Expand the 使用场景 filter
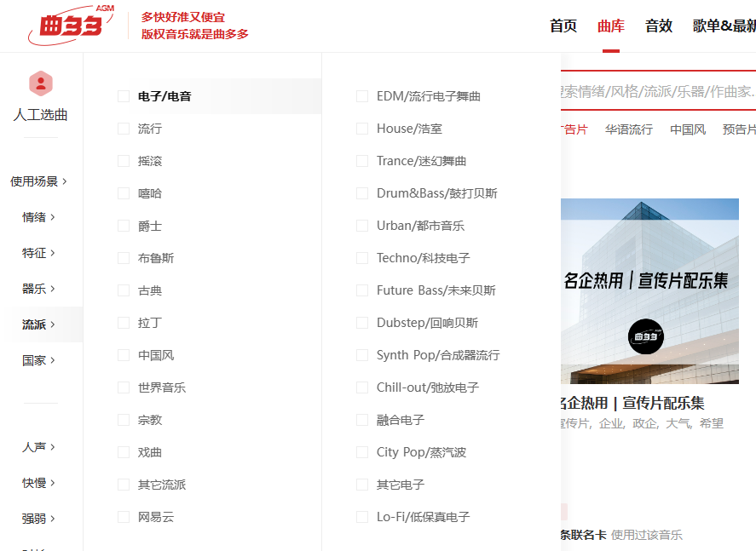Image resolution: width=756 pixels, height=551 pixels. [38, 181]
